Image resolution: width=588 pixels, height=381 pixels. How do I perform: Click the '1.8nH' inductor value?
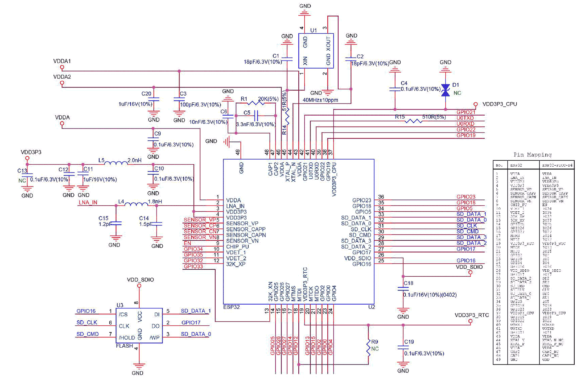[x=155, y=201]
